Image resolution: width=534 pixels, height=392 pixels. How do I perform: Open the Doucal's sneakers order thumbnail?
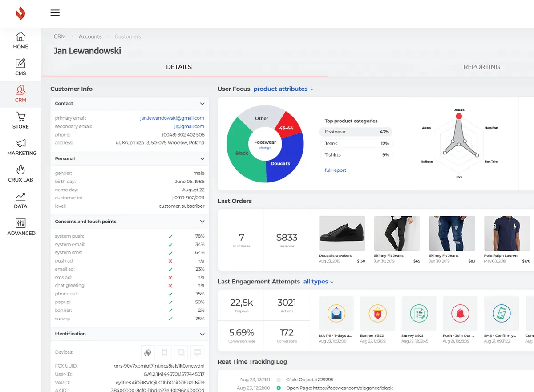tap(342, 233)
